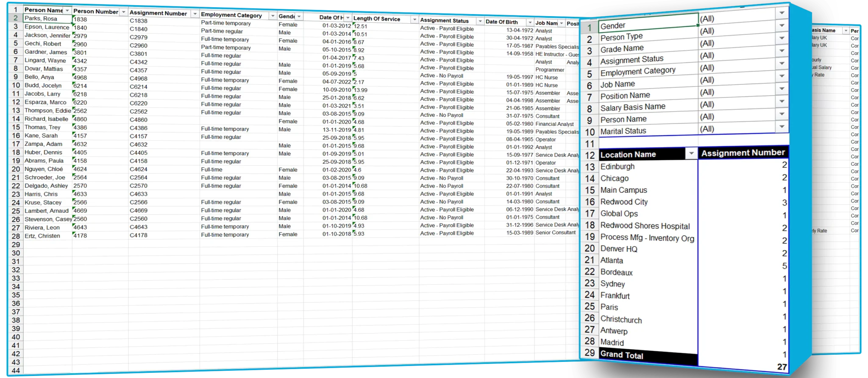This screenshot has height=378, width=868.
Task: Click the Length Of Service filter arrow
Action: point(414,19)
